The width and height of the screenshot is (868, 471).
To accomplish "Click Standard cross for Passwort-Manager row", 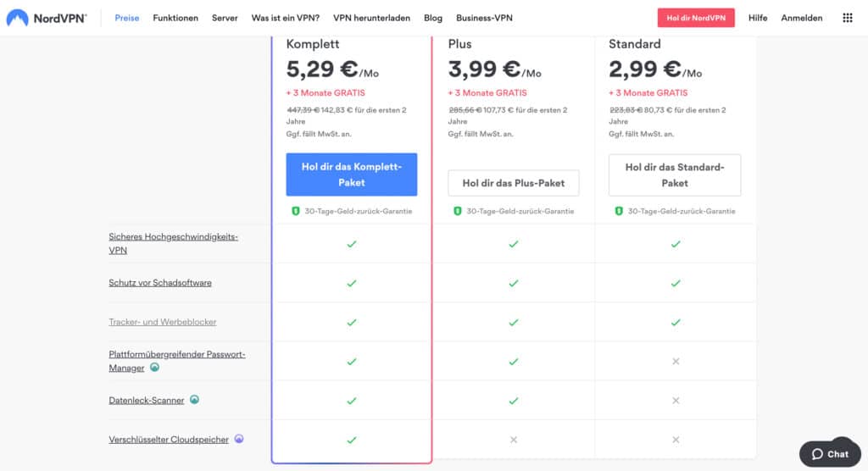I will tap(676, 362).
